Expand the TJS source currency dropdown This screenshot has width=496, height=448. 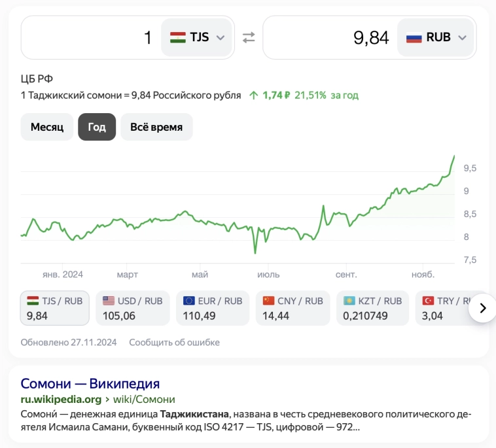[x=221, y=37]
